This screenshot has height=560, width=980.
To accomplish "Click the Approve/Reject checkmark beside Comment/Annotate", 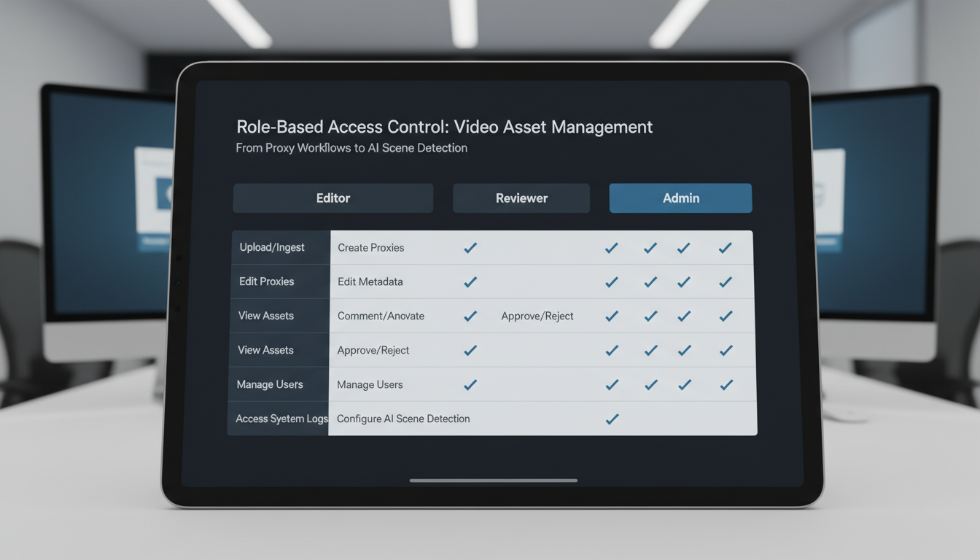I will 611,316.
